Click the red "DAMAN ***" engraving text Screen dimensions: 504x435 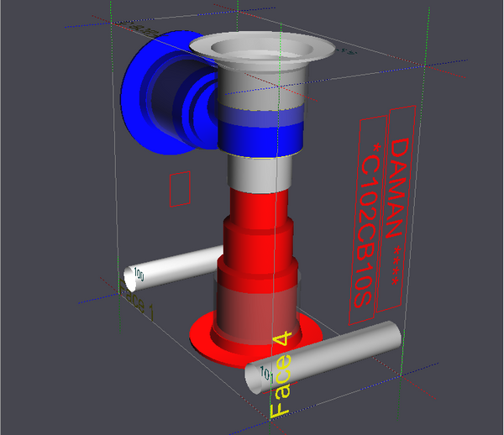coord(396,212)
